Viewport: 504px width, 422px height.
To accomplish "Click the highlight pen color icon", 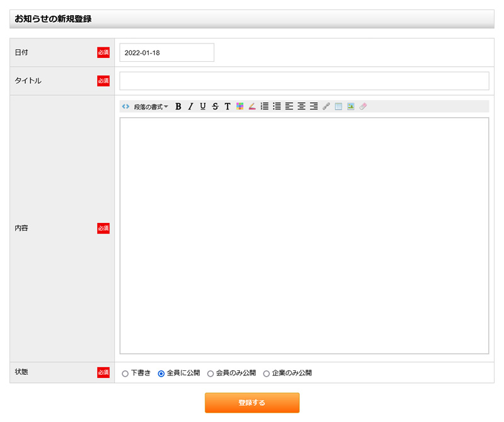I will click(251, 106).
